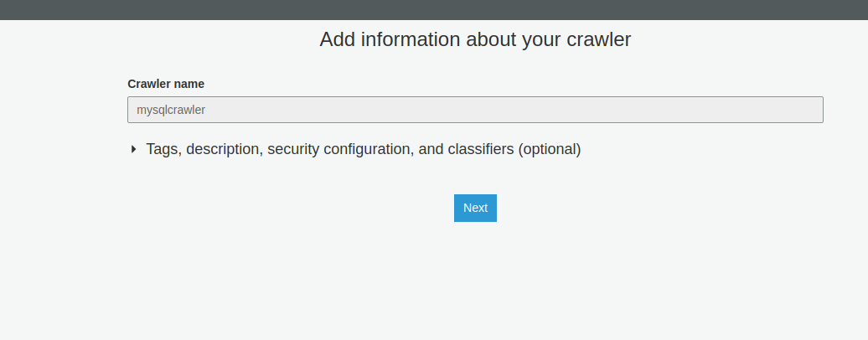Click the Crawler name input field
This screenshot has width=868, height=340.
[475, 110]
